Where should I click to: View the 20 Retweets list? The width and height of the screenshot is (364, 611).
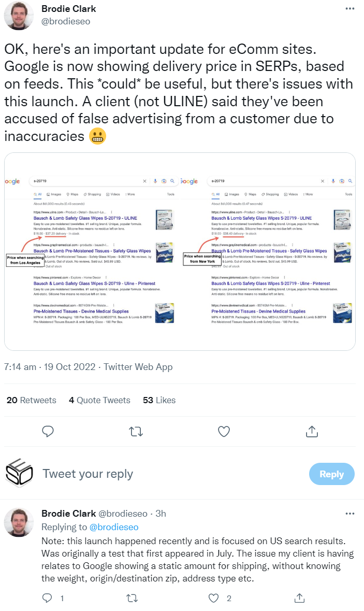coord(31,400)
